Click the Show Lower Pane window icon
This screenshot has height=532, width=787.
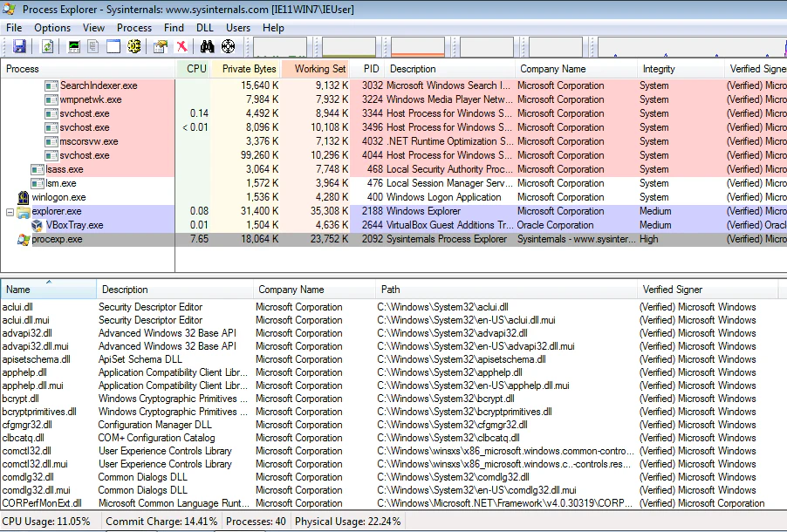pyautogui.click(x=113, y=46)
